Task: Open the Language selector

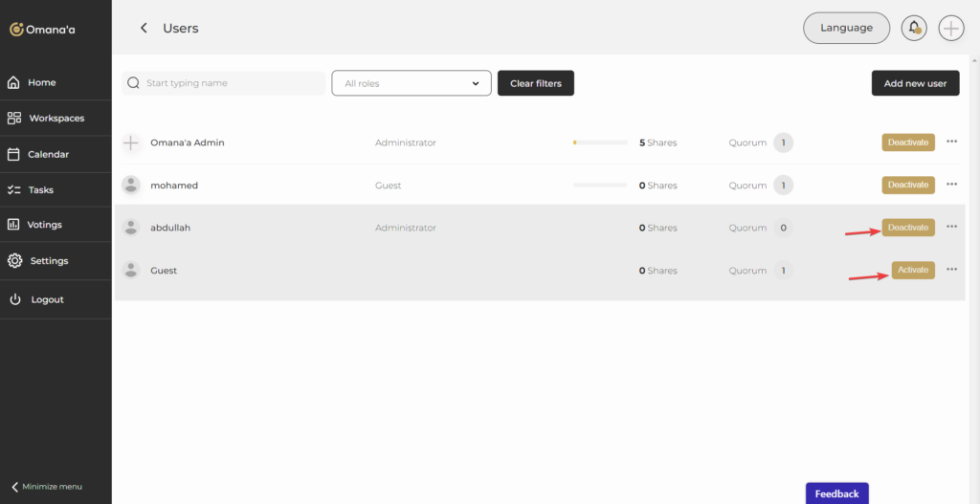Action: [x=846, y=28]
